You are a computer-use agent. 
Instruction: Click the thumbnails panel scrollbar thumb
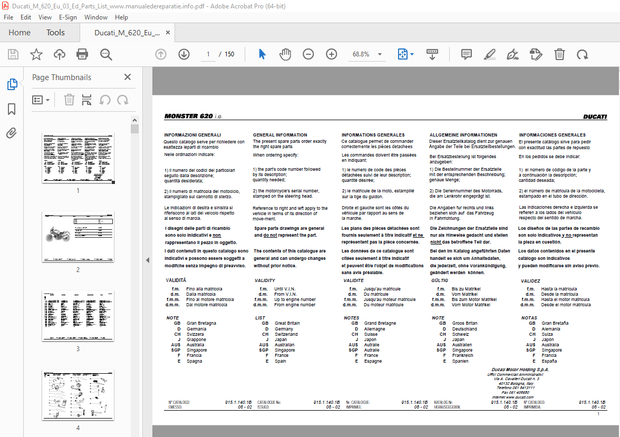pos(135,129)
